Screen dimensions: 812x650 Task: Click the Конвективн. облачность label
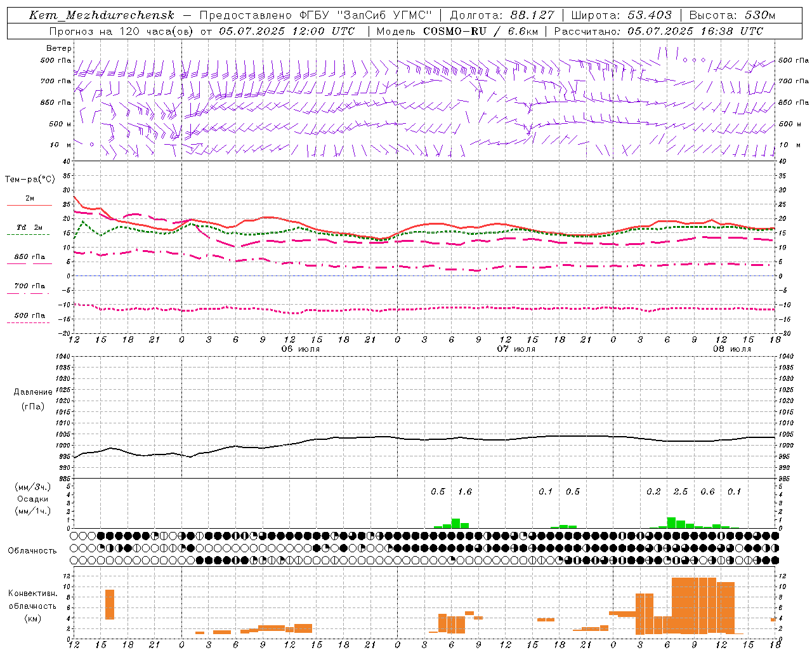click(32, 600)
